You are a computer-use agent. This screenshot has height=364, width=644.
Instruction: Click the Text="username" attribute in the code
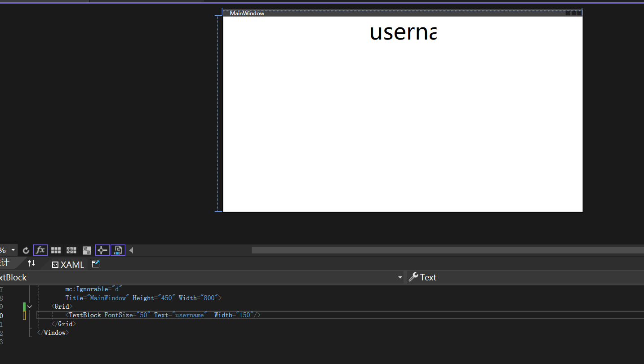tap(181, 315)
